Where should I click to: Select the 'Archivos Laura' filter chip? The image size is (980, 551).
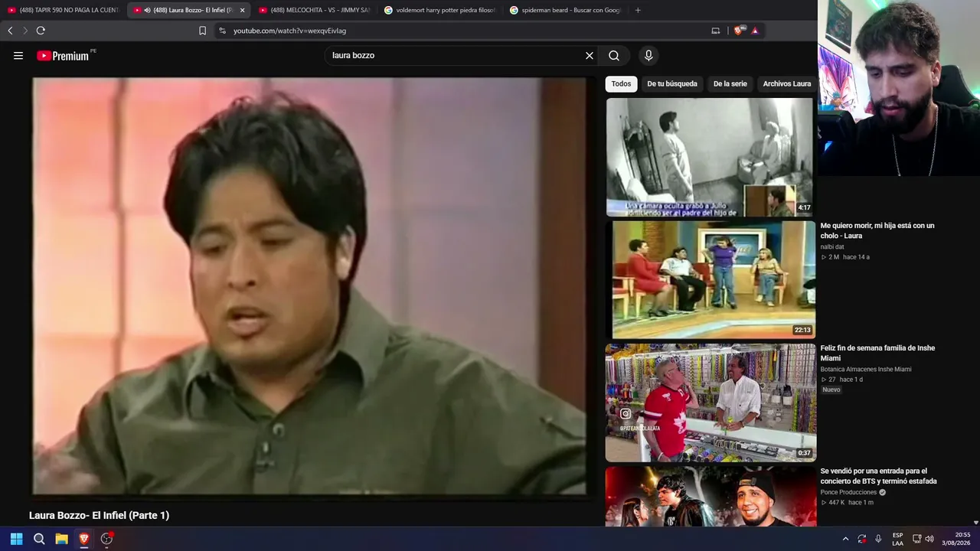tap(787, 83)
